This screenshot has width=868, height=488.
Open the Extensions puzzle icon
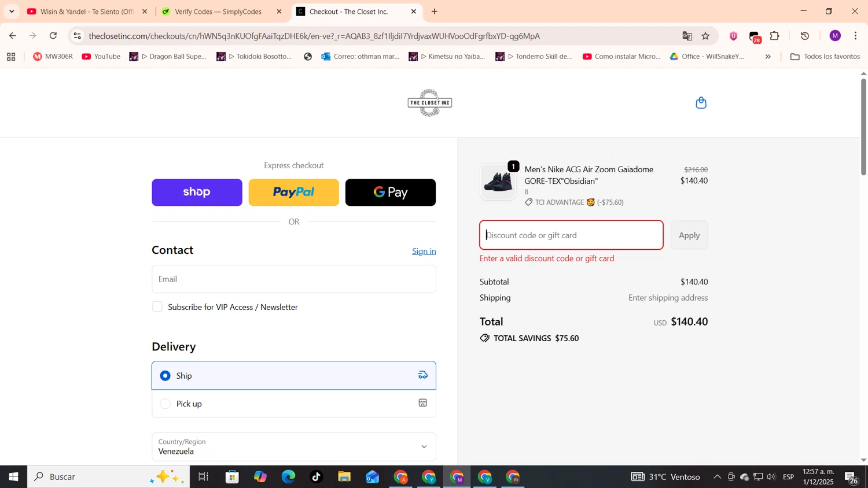pyautogui.click(x=775, y=36)
